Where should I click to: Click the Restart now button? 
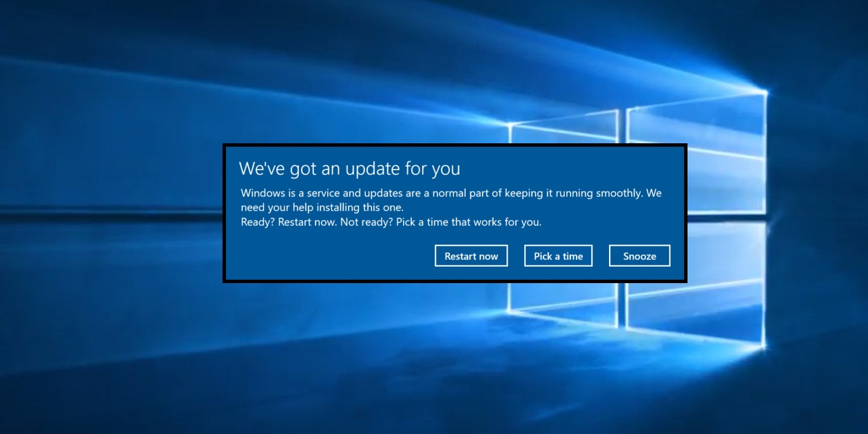471,256
